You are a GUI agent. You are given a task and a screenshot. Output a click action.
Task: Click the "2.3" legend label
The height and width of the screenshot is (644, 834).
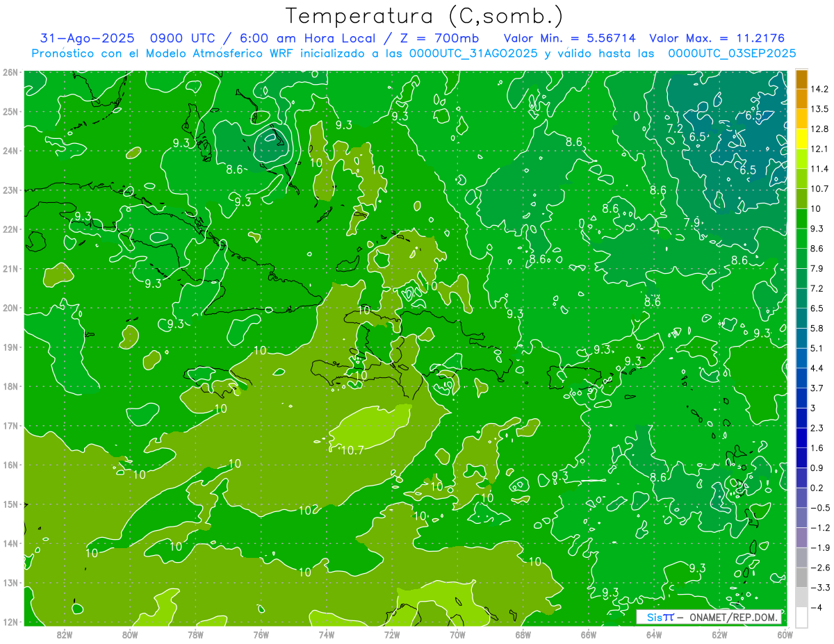point(817,428)
